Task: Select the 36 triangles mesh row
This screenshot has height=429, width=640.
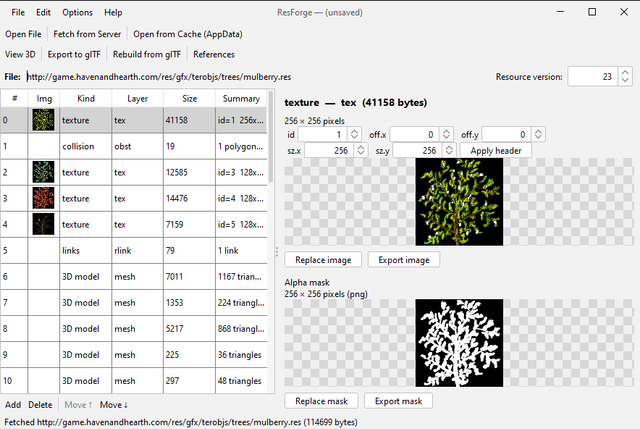Action: point(134,355)
